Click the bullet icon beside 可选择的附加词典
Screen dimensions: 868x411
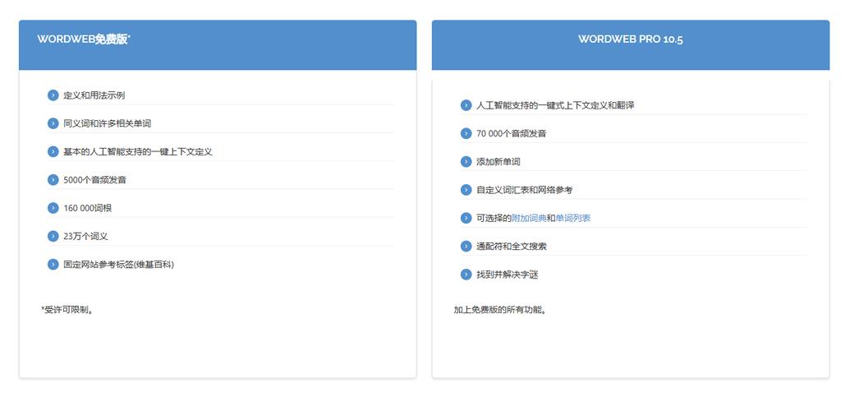coord(466,218)
